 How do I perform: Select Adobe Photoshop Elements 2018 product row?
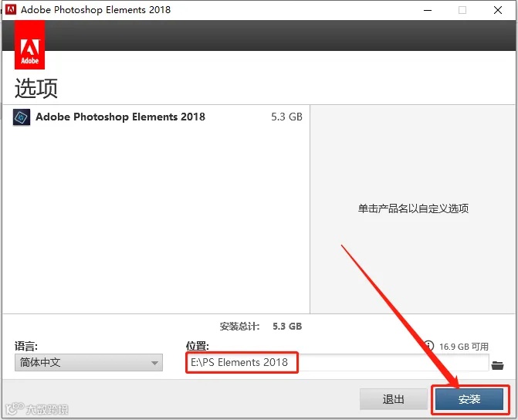157,117
